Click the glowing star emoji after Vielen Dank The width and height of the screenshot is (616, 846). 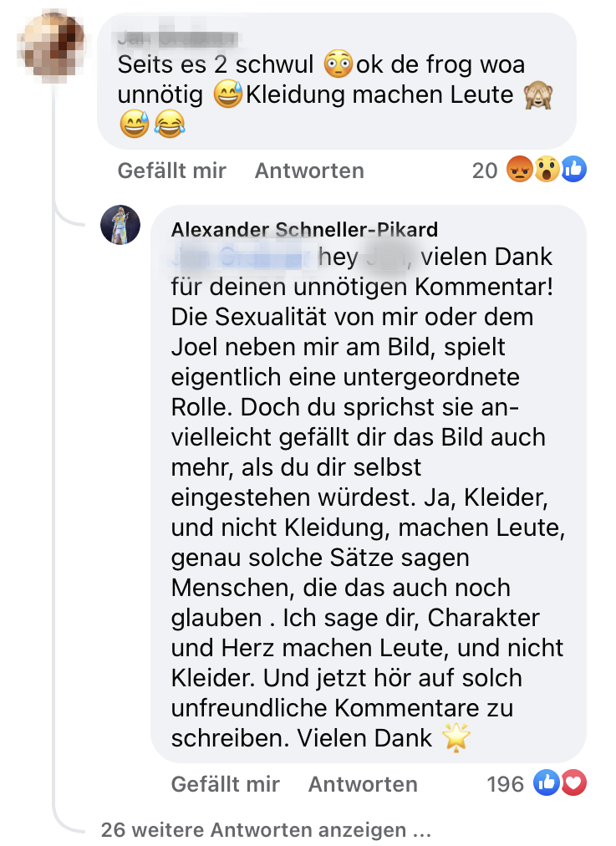click(x=456, y=737)
